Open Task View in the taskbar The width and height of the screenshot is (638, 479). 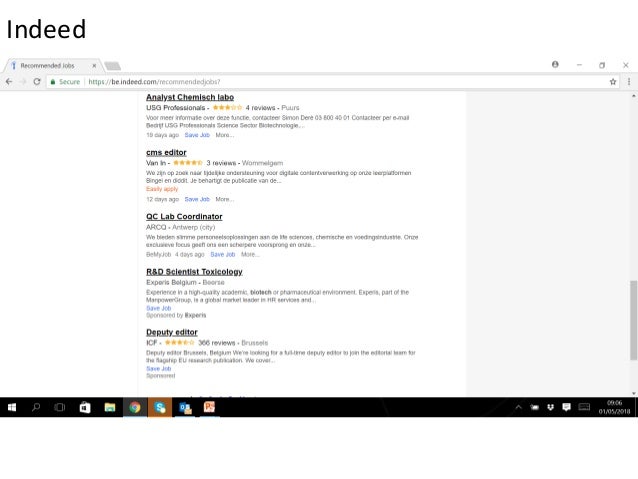tap(60, 407)
